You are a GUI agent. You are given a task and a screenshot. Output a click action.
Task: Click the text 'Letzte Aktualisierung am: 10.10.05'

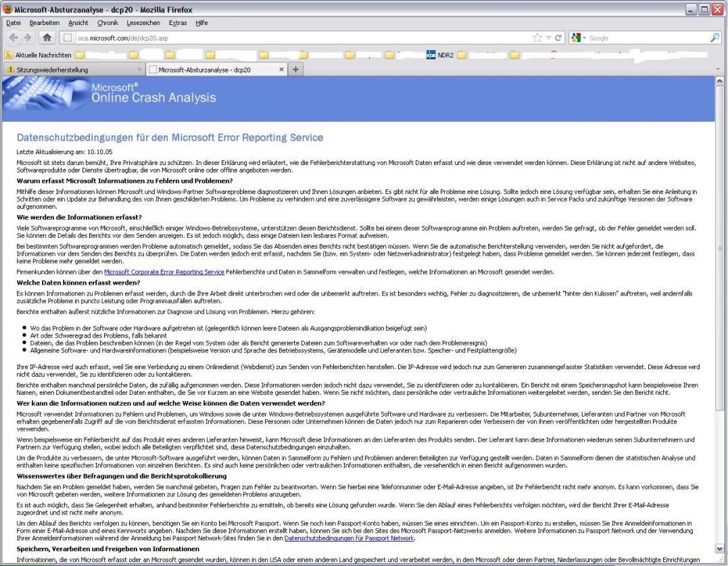[64, 152]
